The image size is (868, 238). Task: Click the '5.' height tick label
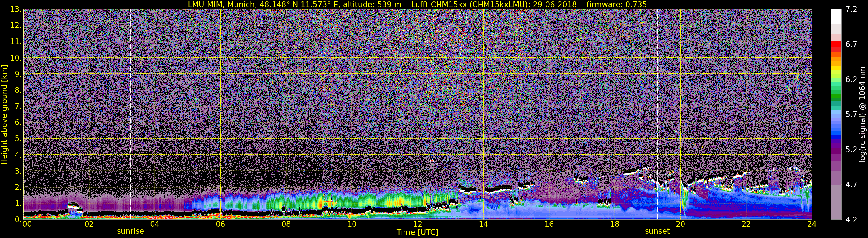click(x=18, y=139)
